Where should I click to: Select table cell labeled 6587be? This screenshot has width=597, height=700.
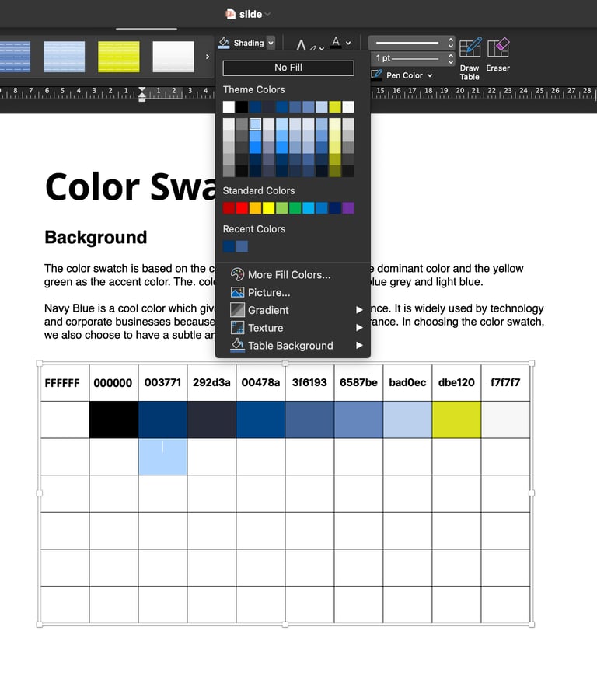[358, 383]
